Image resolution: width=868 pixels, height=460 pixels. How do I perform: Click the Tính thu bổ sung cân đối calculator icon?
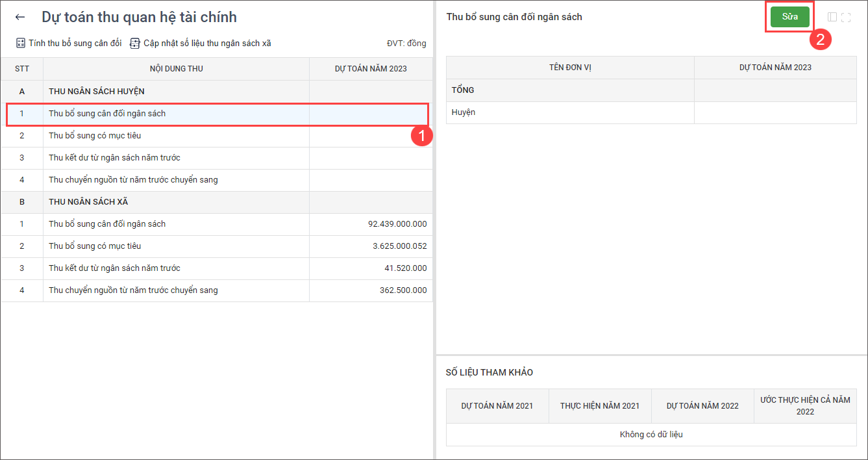click(21, 44)
